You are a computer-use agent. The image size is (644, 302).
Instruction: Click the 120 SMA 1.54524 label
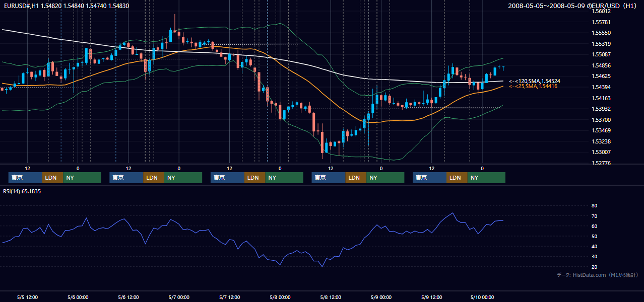click(535, 81)
